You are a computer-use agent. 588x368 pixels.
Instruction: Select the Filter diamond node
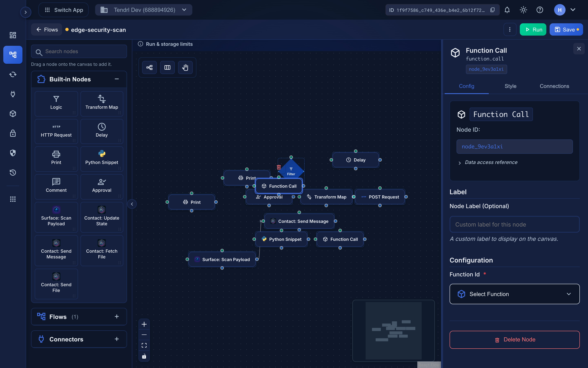291,171
